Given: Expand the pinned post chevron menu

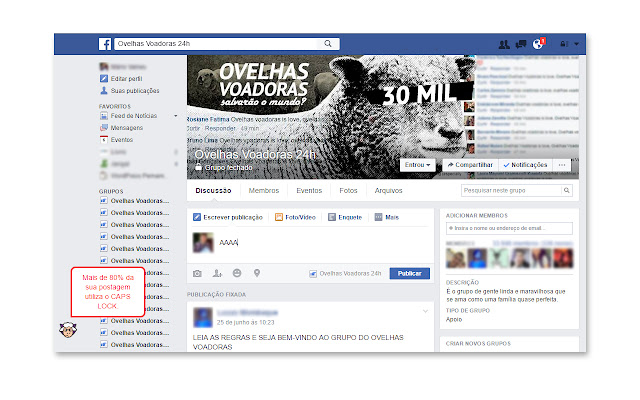Looking at the screenshot, I should (425, 311).
